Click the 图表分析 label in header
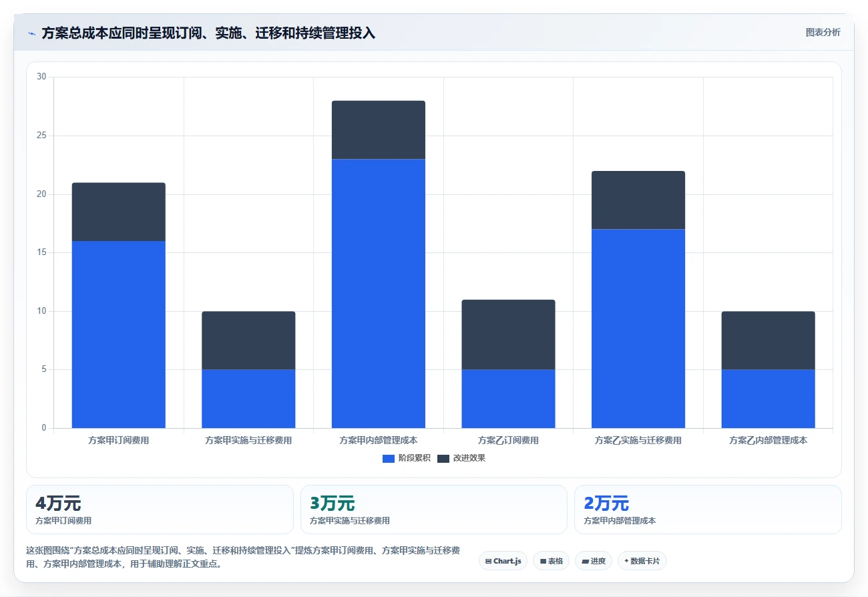868x597 pixels. 823,32
